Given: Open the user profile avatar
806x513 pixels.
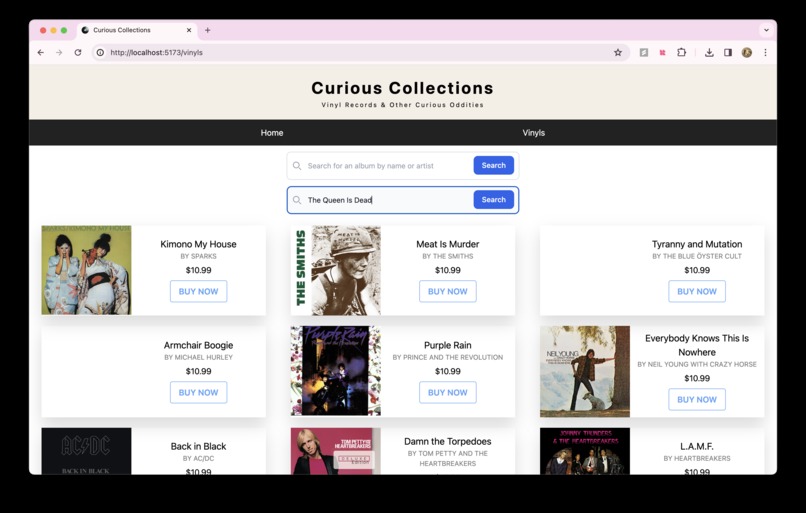Looking at the screenshot, I should click(x=747, y=52).
